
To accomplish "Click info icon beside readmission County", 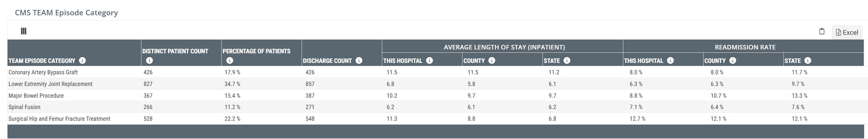I will 733,61.
